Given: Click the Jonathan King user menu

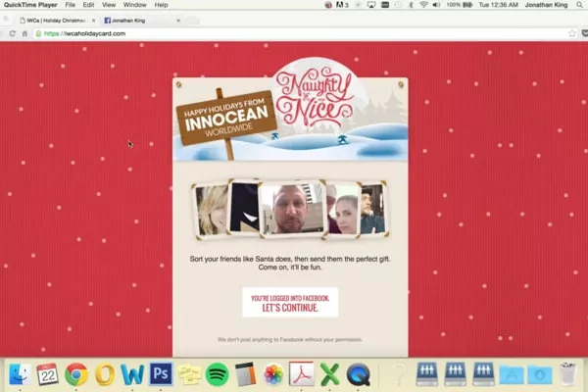Looking at the screenshot, I should (x=546, y=5).
